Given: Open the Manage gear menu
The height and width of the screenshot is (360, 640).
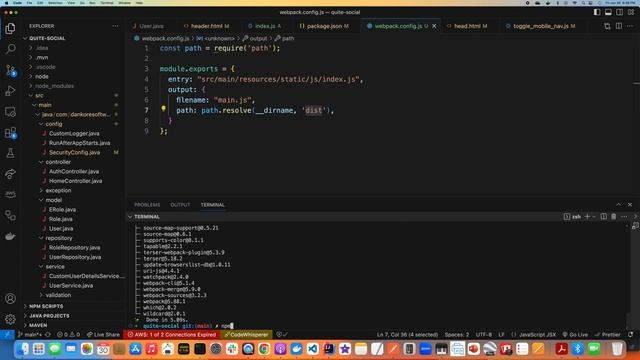Looking at the screenshot, I should pos(10,319).
